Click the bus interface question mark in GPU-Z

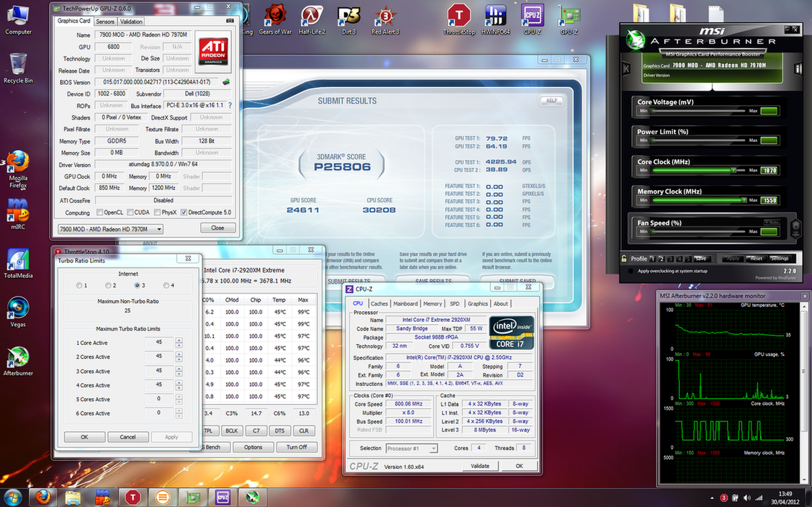(x=230, y=105)
